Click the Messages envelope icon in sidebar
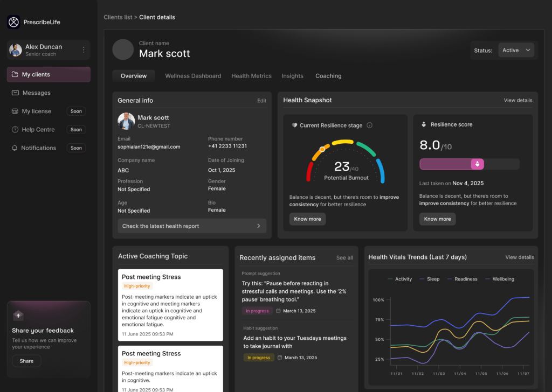The height and width of the screenshot is (392, 552). pyautogui.click(x=15, y=93)
